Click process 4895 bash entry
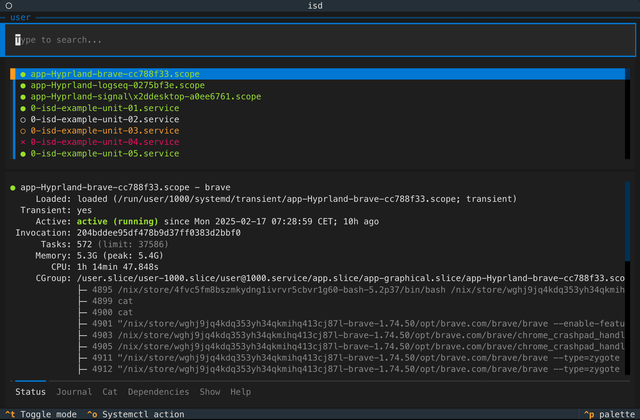The image size is (640, 420). [x=358, y=290]
